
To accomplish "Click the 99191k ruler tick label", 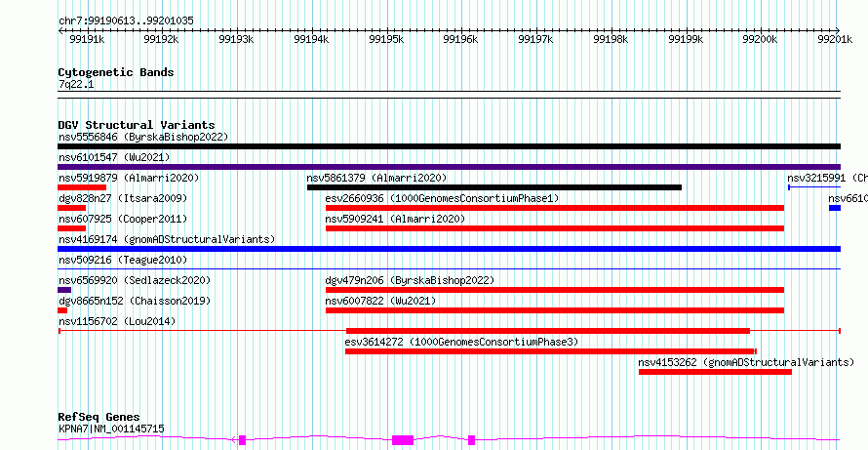I will (x=87, y=39).
